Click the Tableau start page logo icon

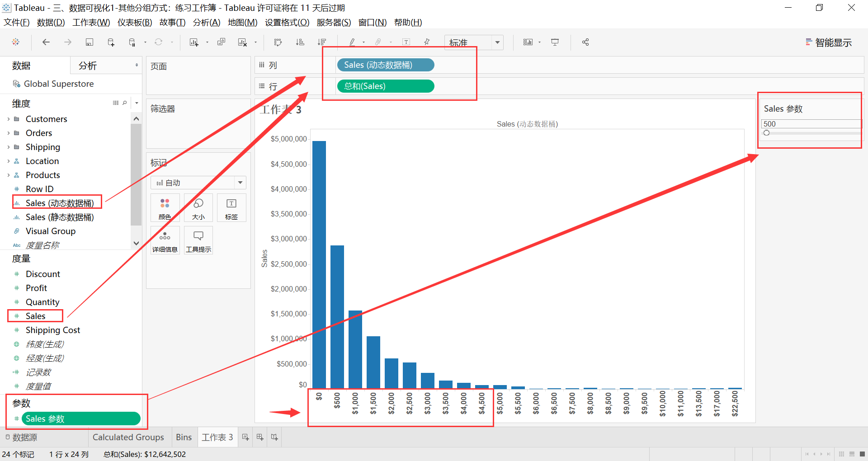click(16, 42)
